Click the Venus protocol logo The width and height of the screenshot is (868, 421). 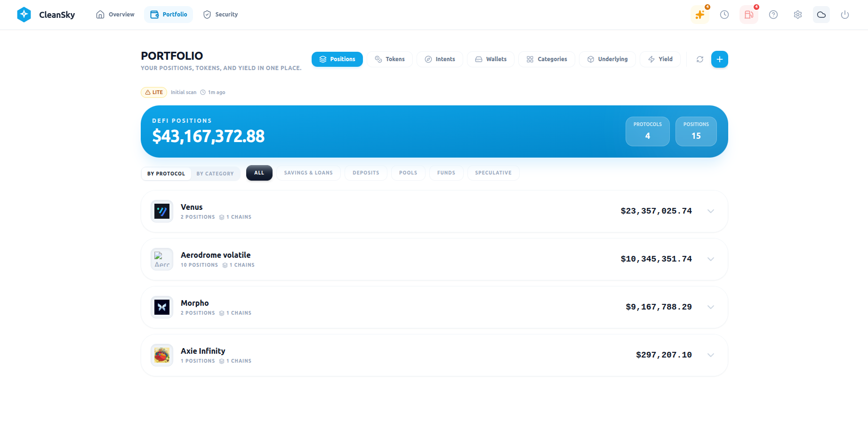pos(162,212)
